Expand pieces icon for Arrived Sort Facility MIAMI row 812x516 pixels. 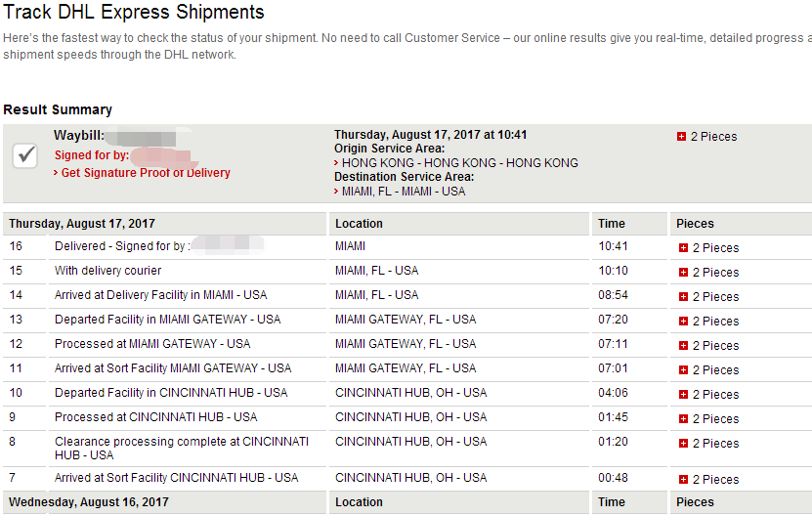coord(684,370)
